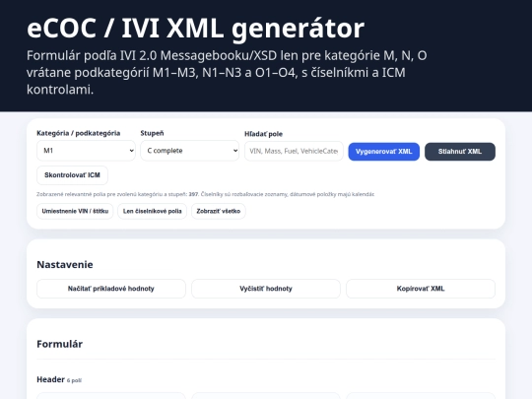Click the Stupeň label
This screenshot has width=532, height=399.
pos(152,133)
